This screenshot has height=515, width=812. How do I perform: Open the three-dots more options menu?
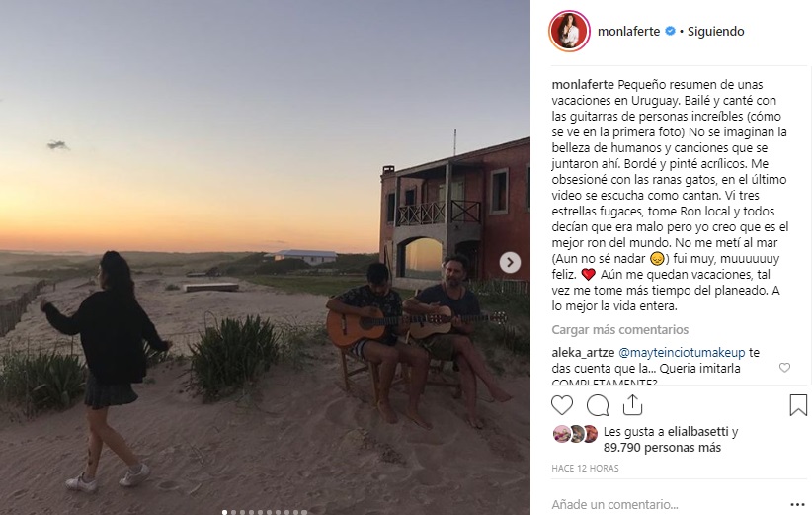(x=798, y=505)
